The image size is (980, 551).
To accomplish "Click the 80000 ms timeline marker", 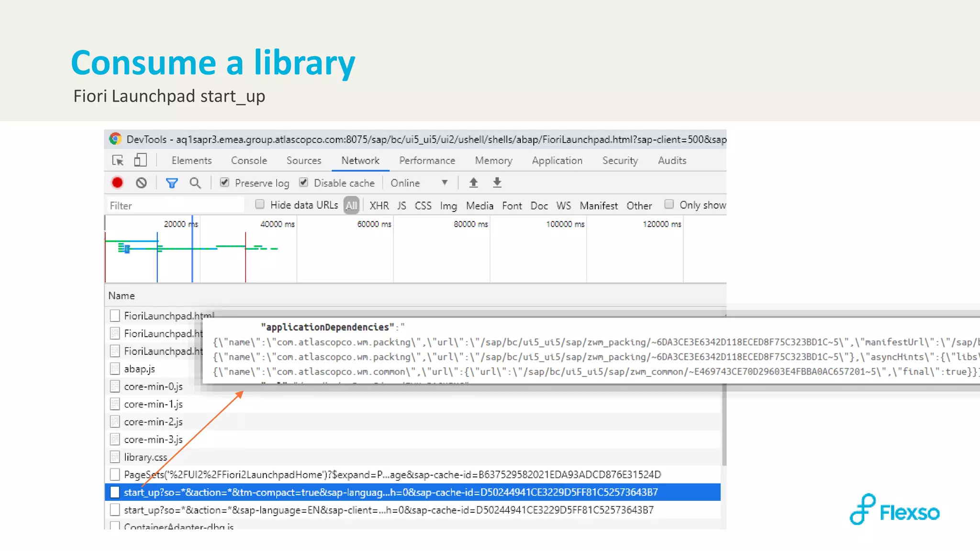I will 471,224.
